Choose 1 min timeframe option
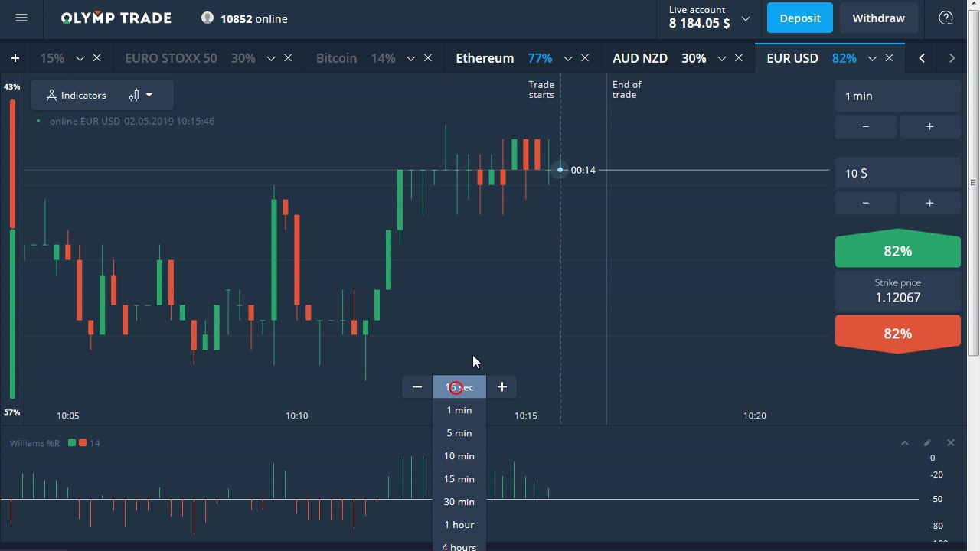Viewport: 980px width, 551px height. pyautogui.click(x=459, y=410)
